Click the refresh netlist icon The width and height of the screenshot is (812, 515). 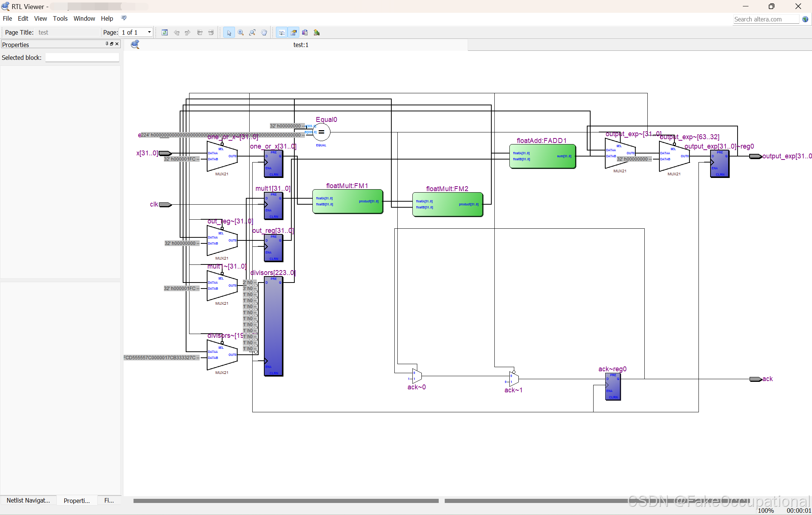pos(165,33)
